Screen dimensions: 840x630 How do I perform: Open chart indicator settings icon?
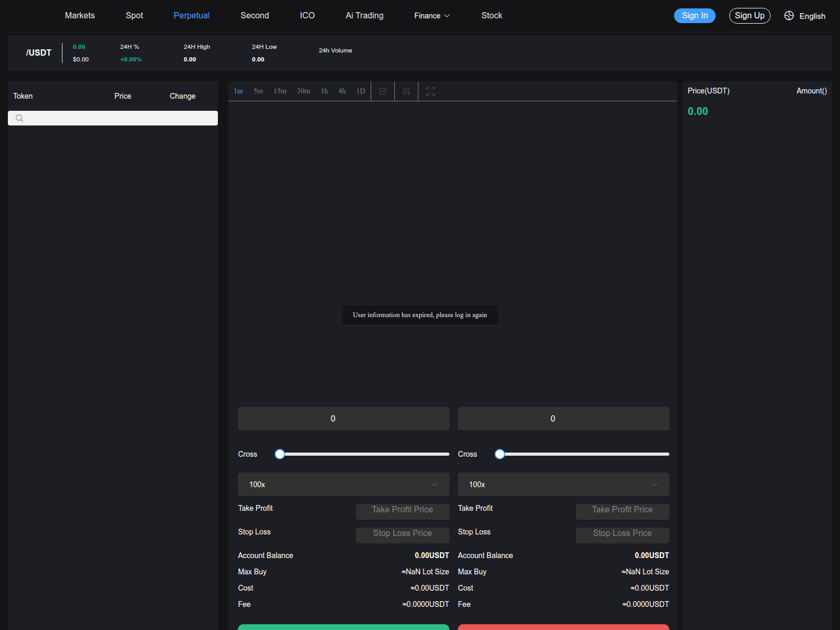pyautogui.click(x=406, y=91)
